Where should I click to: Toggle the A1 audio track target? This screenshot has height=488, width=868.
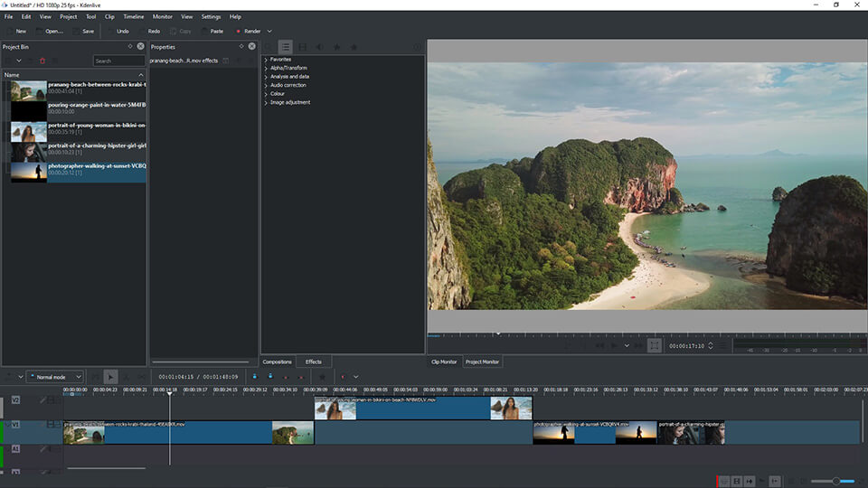15,448
